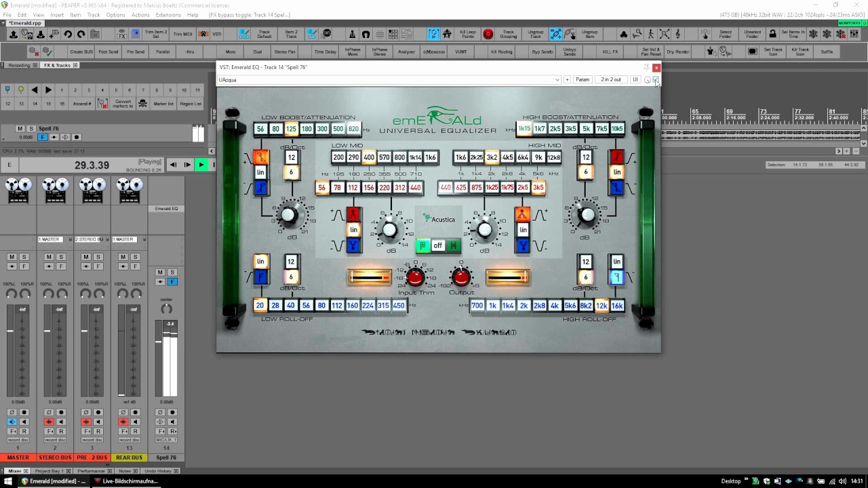Click the blue marker pin icon
The height and width of the screenshot is (488, 868).
(7, 89)
